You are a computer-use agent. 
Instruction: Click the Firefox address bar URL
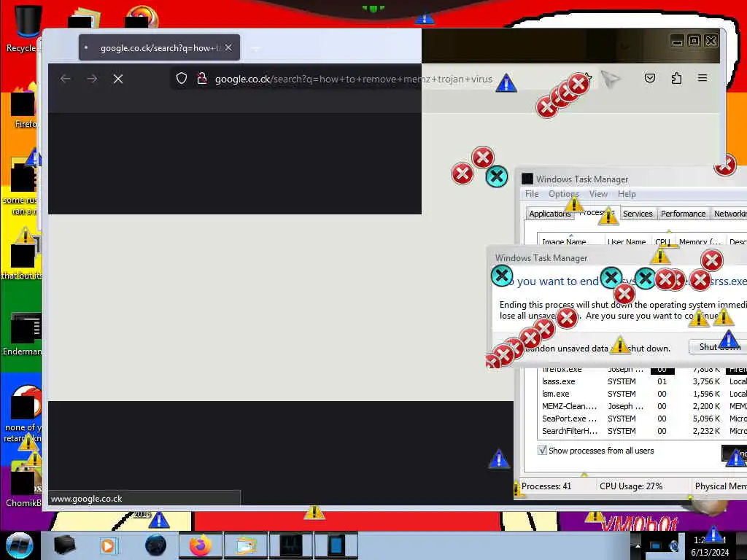(354, 79)
